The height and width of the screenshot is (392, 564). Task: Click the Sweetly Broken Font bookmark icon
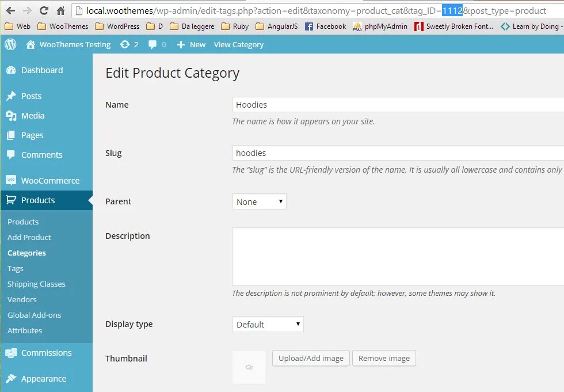(419, 26)
